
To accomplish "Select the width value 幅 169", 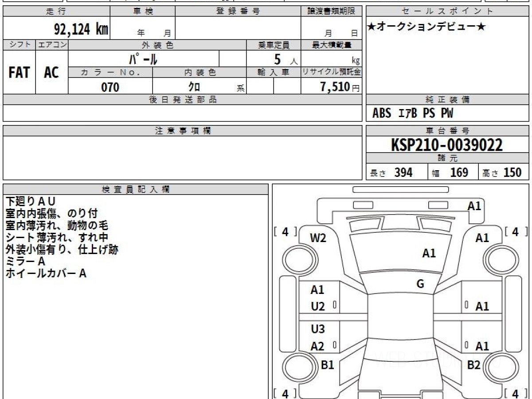I will [x=450, y=172].
